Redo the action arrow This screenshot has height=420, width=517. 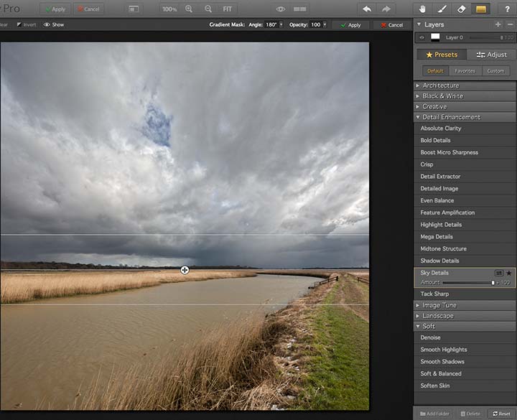point(386,9)
